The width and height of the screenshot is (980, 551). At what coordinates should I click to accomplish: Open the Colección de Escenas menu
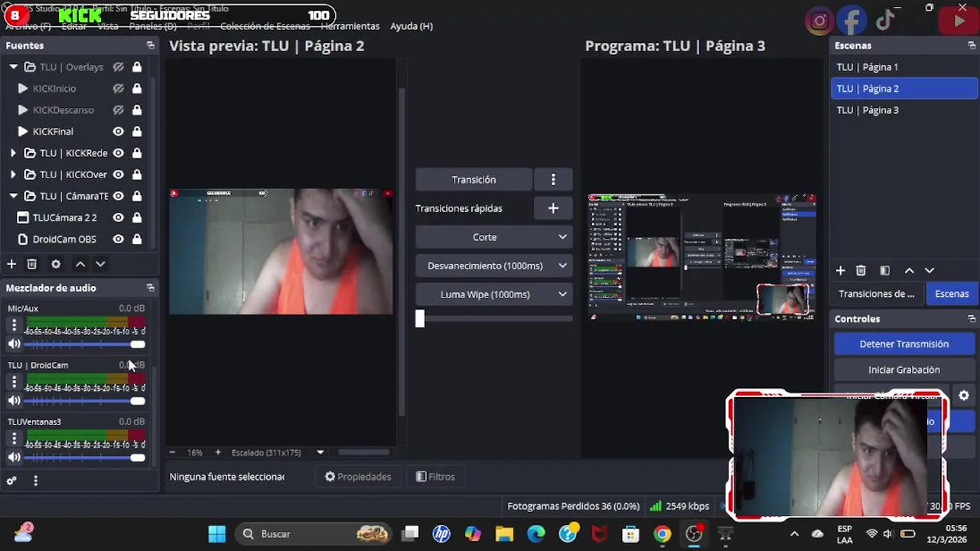(265, 26)
